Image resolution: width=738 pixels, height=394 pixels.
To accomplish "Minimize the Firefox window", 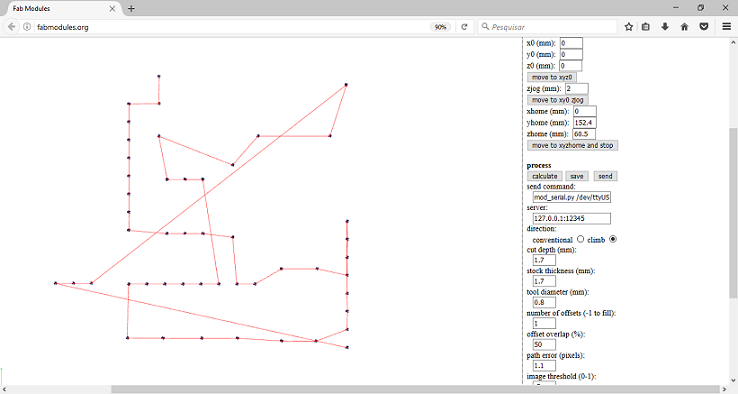I will [x=676, y=8].
